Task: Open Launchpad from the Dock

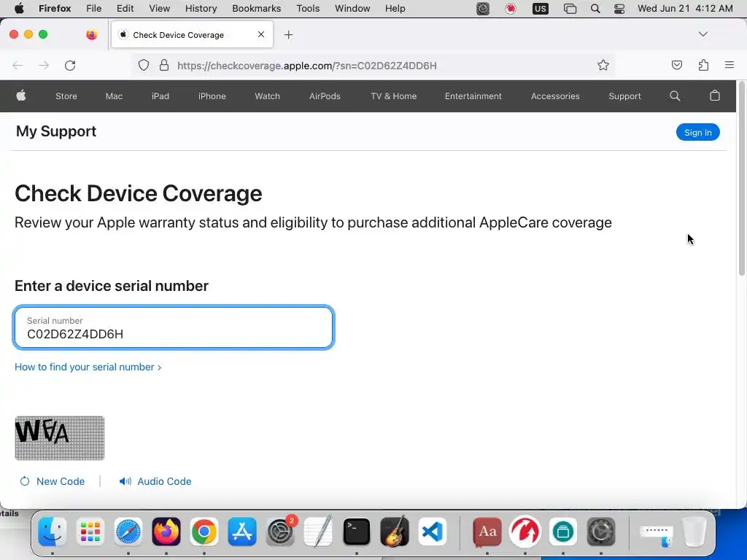Action: [x=90, y=532]
